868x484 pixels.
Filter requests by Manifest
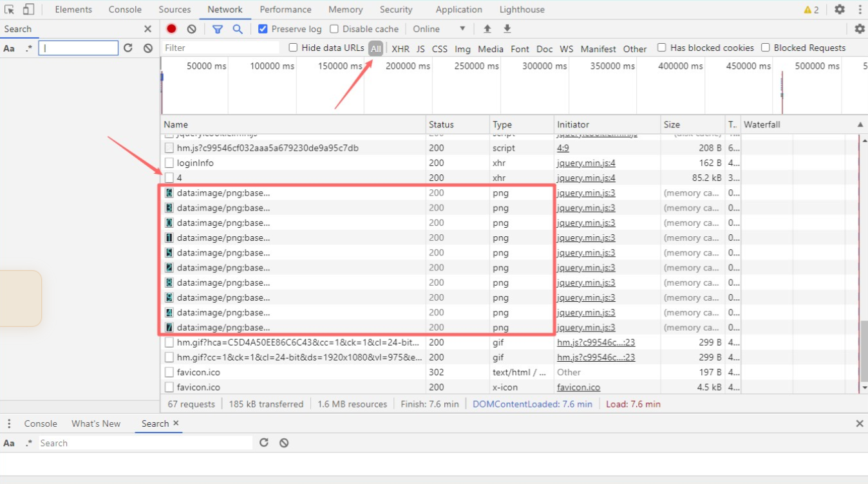coord(598,48)
